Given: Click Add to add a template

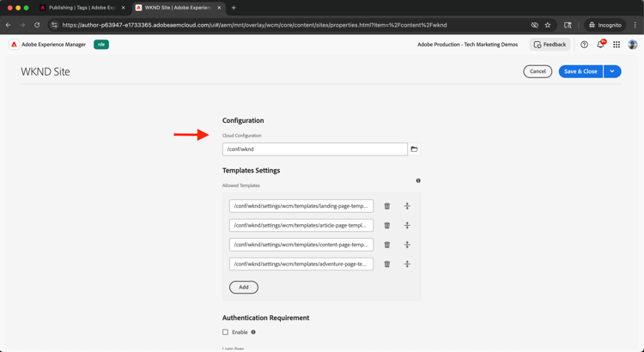Looking at the screenshot, I should [244, 288].
